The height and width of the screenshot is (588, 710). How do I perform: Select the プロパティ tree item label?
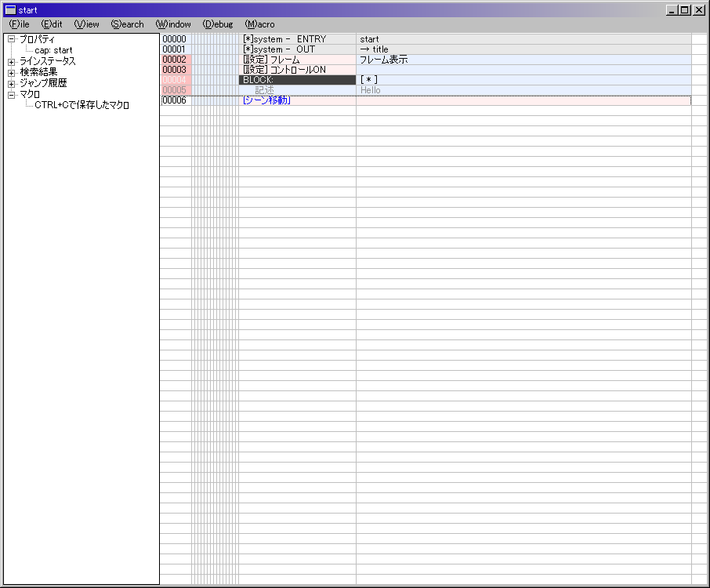(37, 39)
